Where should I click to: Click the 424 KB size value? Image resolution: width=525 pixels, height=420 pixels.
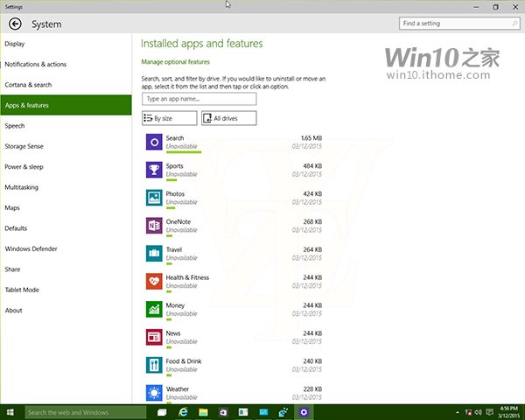[x=312, y=193]
